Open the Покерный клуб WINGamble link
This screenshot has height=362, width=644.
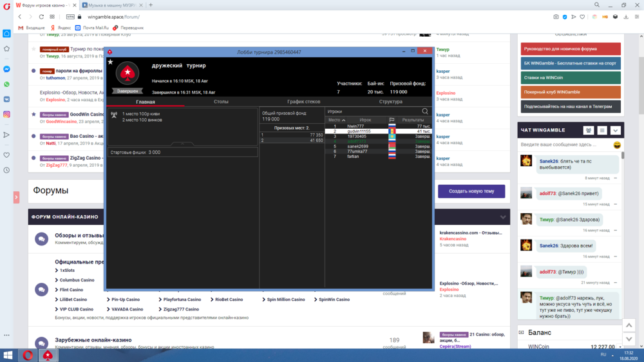coord(571,92)
